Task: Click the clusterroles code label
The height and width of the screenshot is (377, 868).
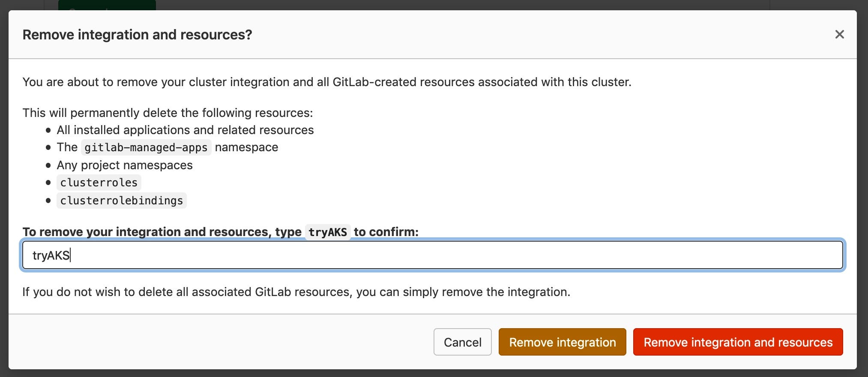Action: 99,183
